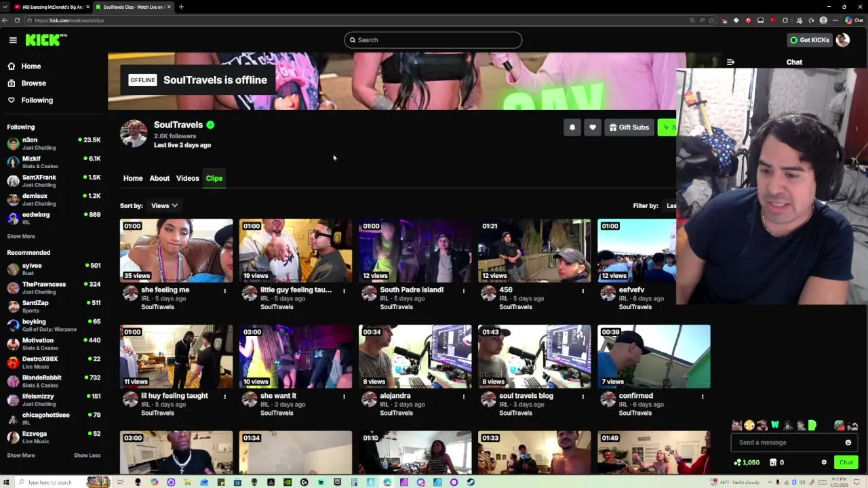
Task: Switch to the Home channel tab
Action: (x=133, y=178)
